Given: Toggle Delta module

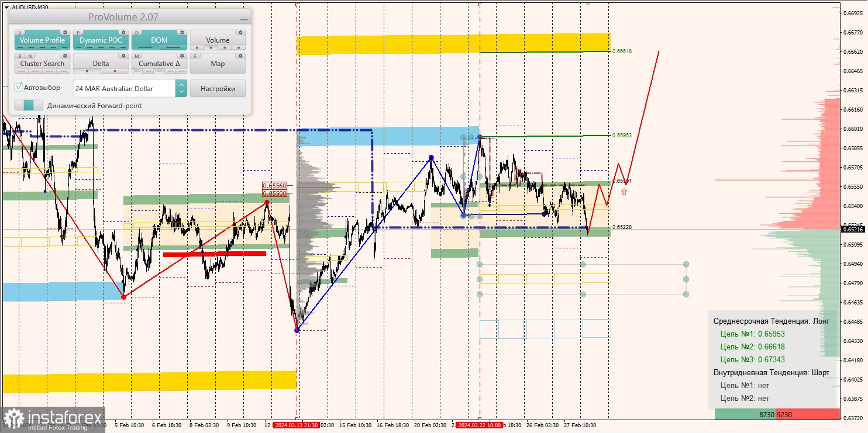Looking at the screenshot, I should point(101,64).
